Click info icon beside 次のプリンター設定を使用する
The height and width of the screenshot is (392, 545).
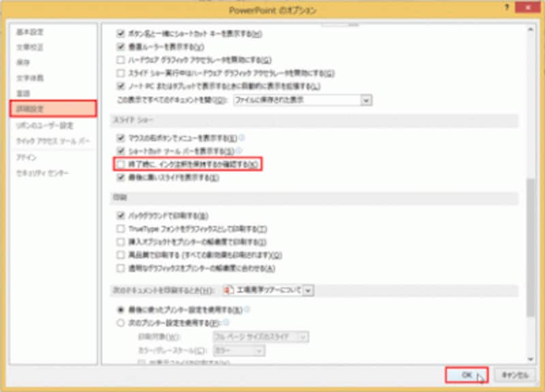pyautogui.click(x=226, y=323)
